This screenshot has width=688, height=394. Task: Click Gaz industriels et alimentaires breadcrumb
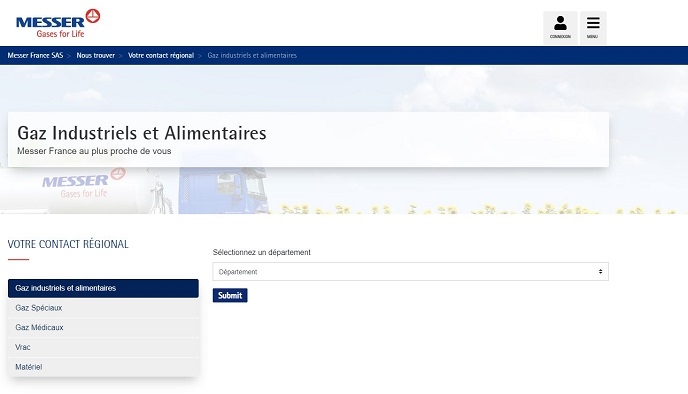click(x=252, y=55)
